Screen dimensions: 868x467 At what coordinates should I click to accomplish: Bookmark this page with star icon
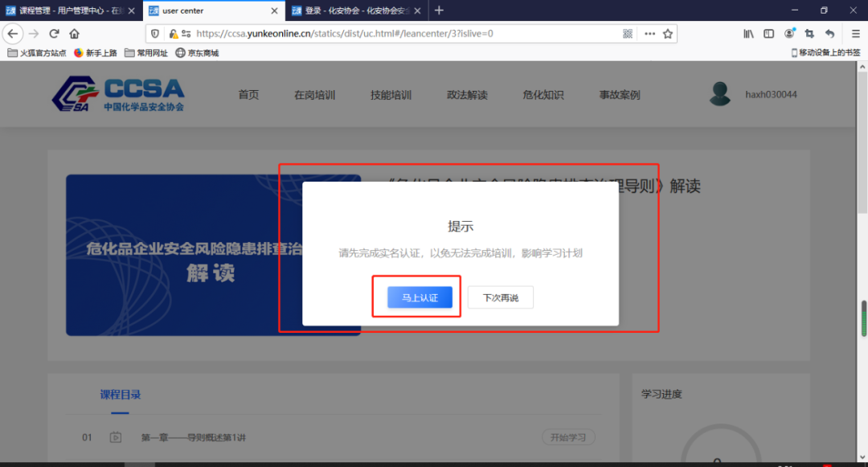tap(668, 34)
